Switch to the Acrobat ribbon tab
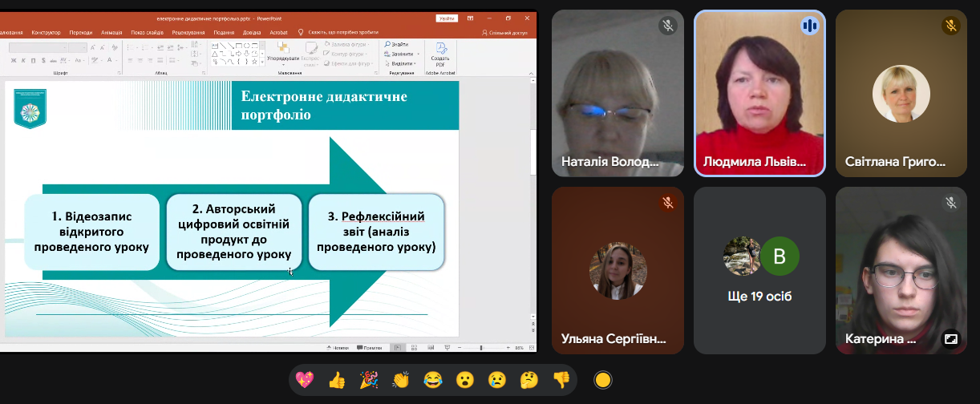This screenshot has height=404, width=980. coord(278,33)
